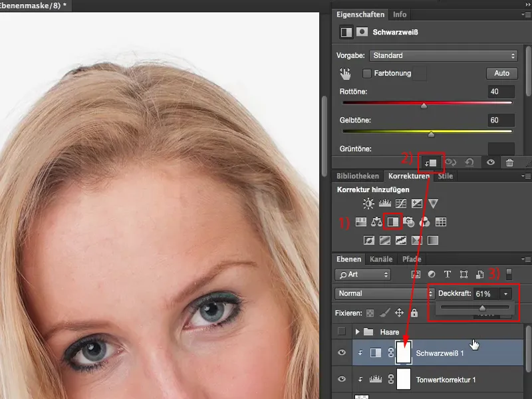Clip adjustment to layer below button
This screenshot has height=399, width=532.
(431, 163)
